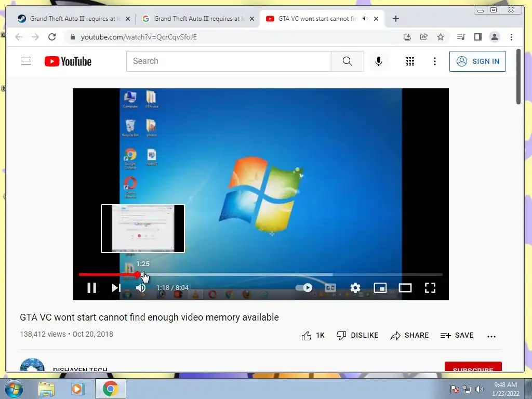
Task: Open video player settings gear
Action: (x=355, y=288)
